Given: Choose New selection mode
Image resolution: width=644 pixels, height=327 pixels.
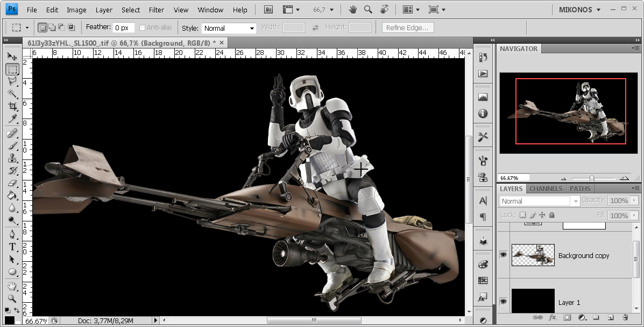Looking at the screenshot, I should 43,27.
